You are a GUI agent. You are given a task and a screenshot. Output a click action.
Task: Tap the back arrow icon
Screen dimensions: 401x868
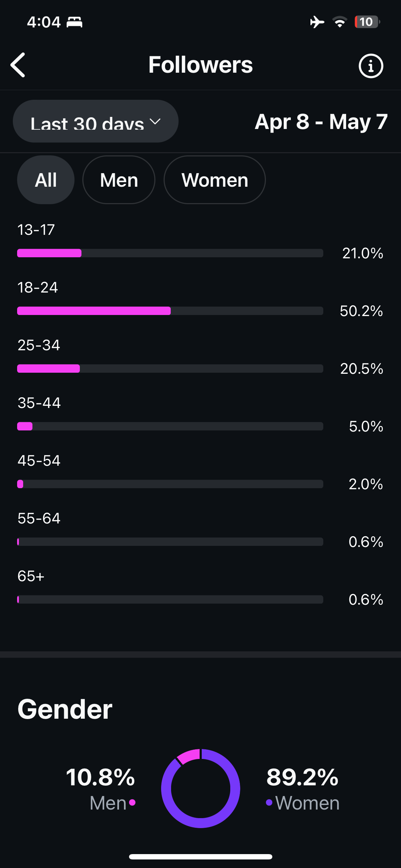(18, 65)
